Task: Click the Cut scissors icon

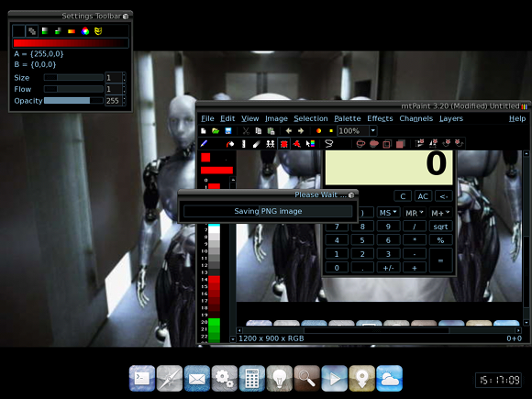Action: pos(246,131)
